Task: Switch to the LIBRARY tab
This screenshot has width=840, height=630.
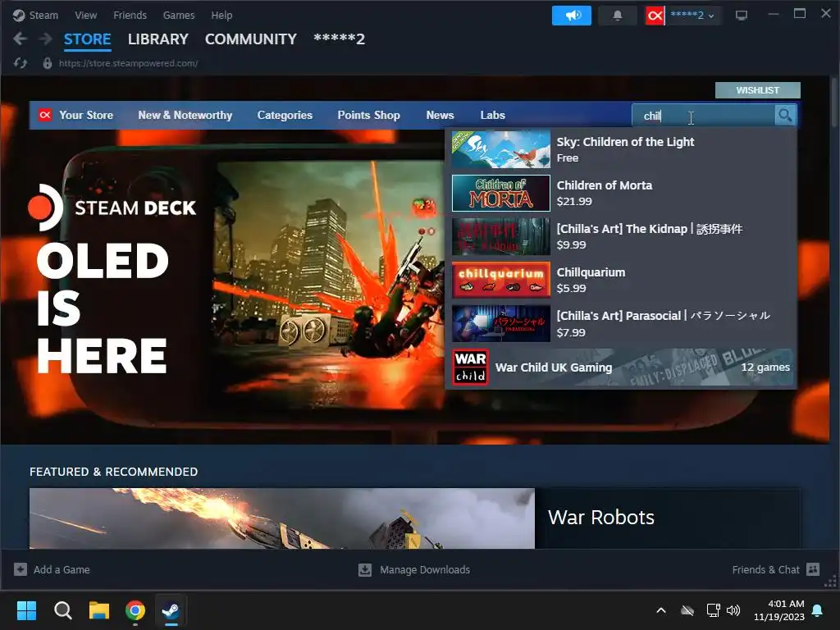Action: click(x=158, y=39)
